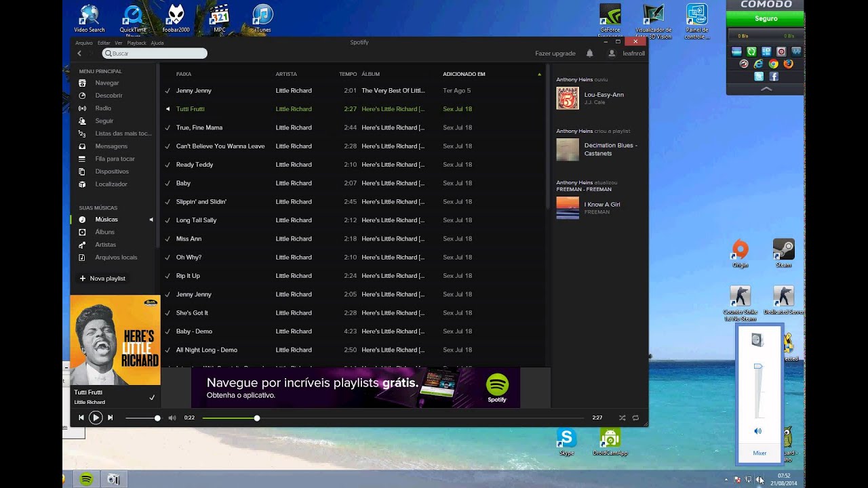
Task: Sort by ÁLBUM column header
Action: coord(370,74)
